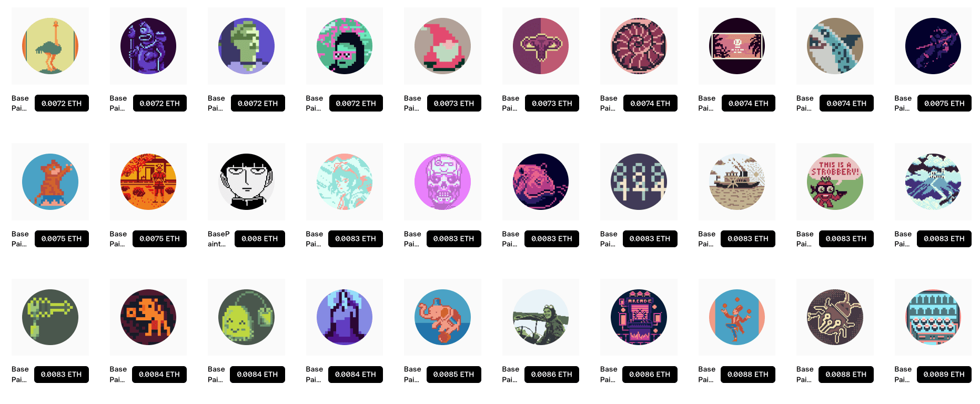Open the ostrich pixel art thumbnail
The width and height of the screenshot is (980, 404).
tap(50, 46)
